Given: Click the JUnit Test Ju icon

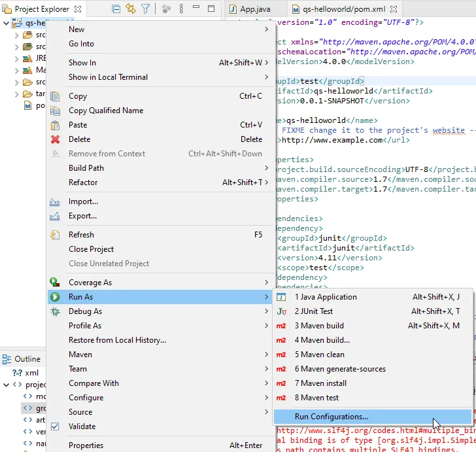Looking at the screenshot, I should 281,311.
